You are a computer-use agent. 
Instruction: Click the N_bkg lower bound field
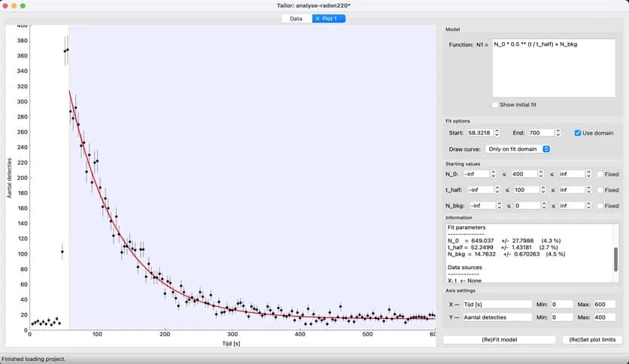tap(482, 205)
